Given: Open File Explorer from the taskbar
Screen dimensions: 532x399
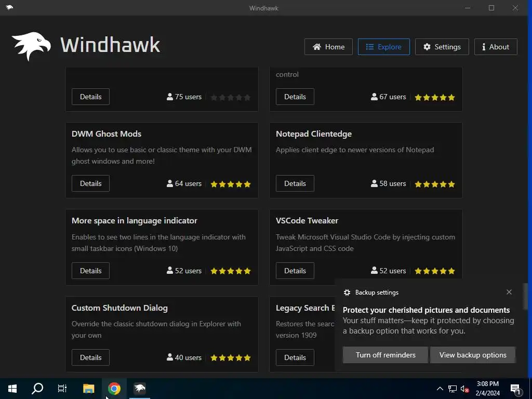Looking at the screenshot, I should pyautogui.click(x=88, y=389).
